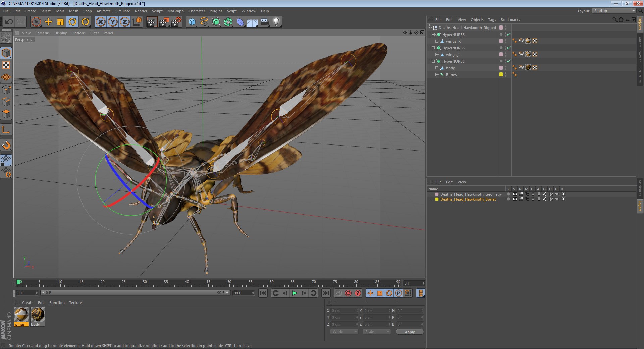Toggle Autokeying button
This screenshot has height=349, width=644.
348,293
